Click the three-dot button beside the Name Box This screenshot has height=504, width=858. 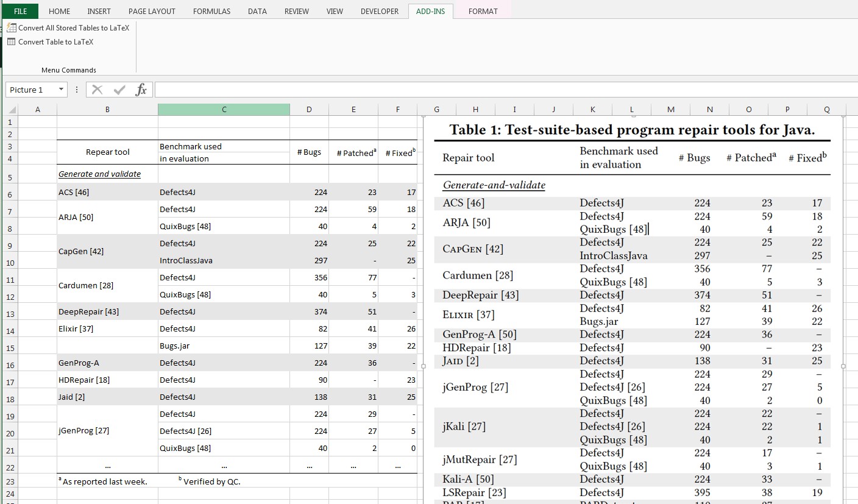[x=76, y=89]
